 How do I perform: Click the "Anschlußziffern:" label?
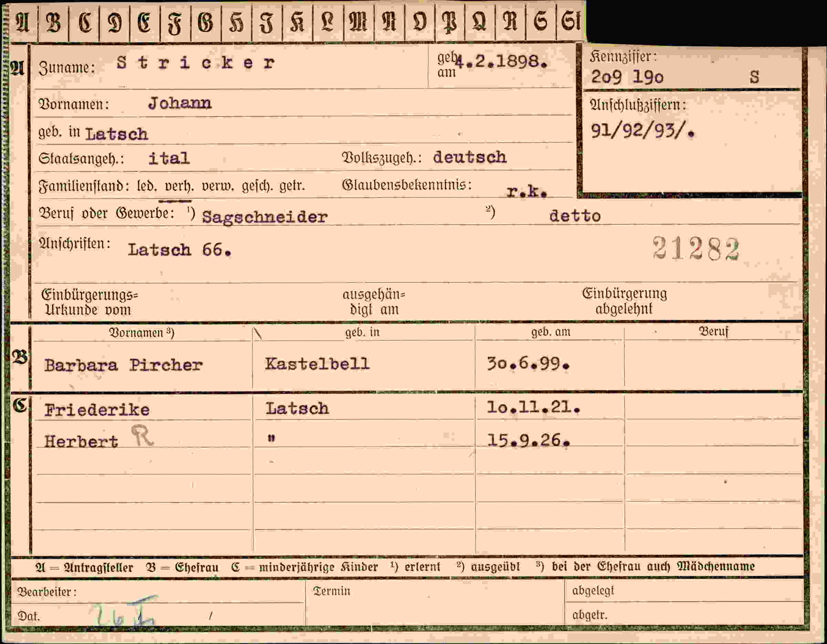[x=638, y=105]
